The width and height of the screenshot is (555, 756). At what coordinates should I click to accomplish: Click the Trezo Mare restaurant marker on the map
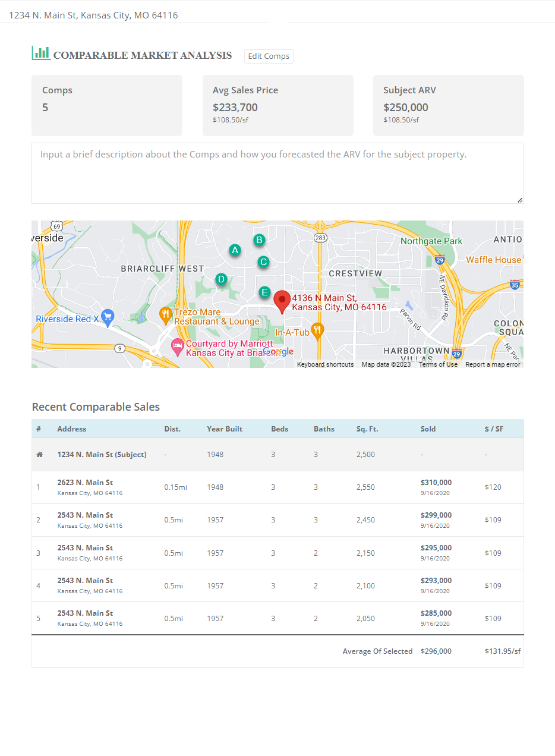coord(166,314)
